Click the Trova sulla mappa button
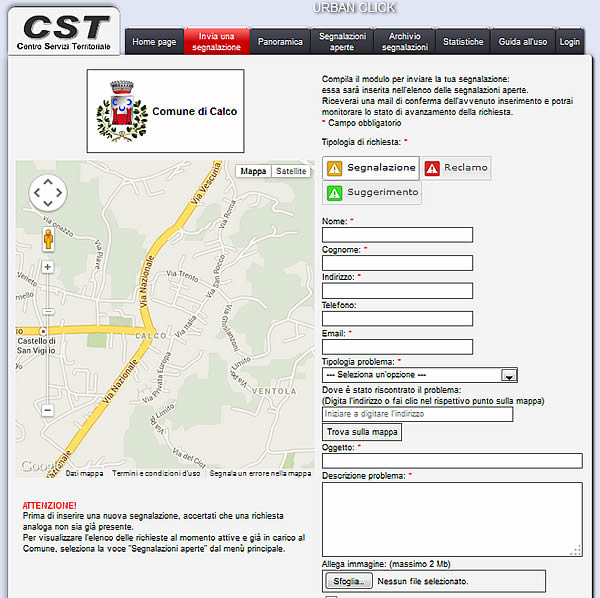Viewport: 600px width, 598px height. 362,432
